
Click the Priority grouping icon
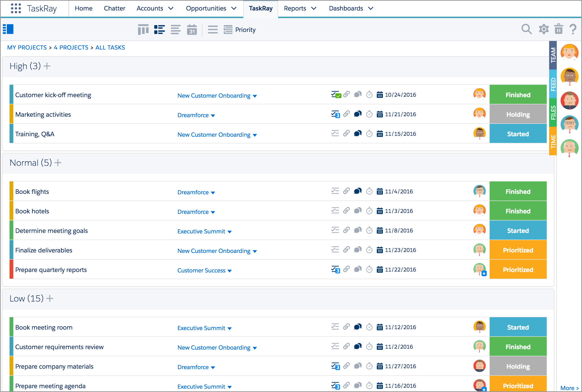coord(228,30)
